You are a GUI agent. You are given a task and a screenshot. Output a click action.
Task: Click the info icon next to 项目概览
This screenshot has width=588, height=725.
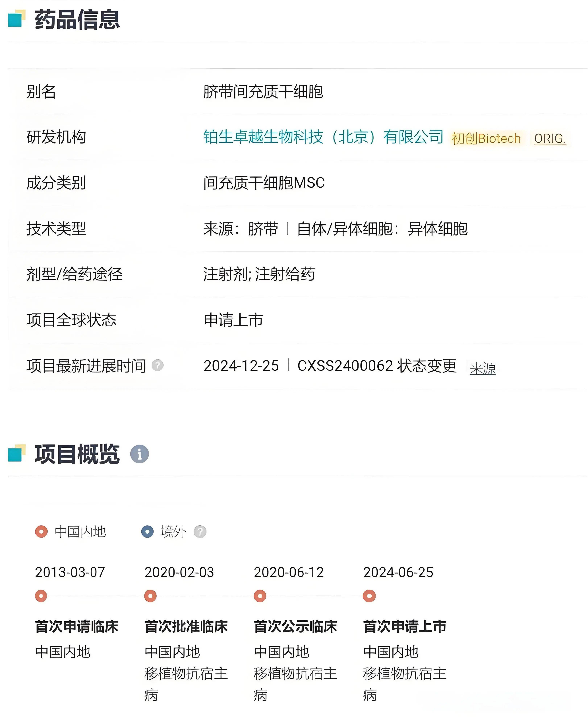[x=139, y=455]
